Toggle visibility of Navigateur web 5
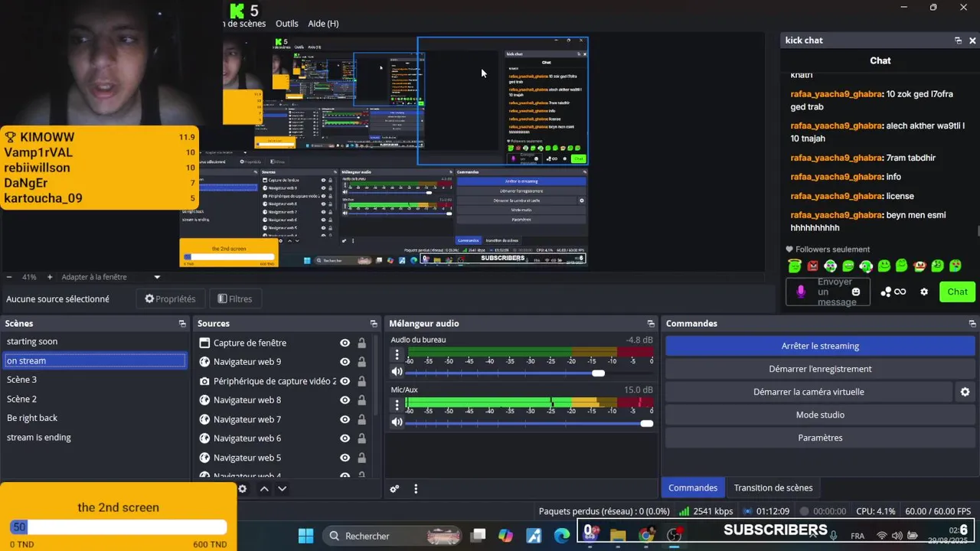 point(345,458)
